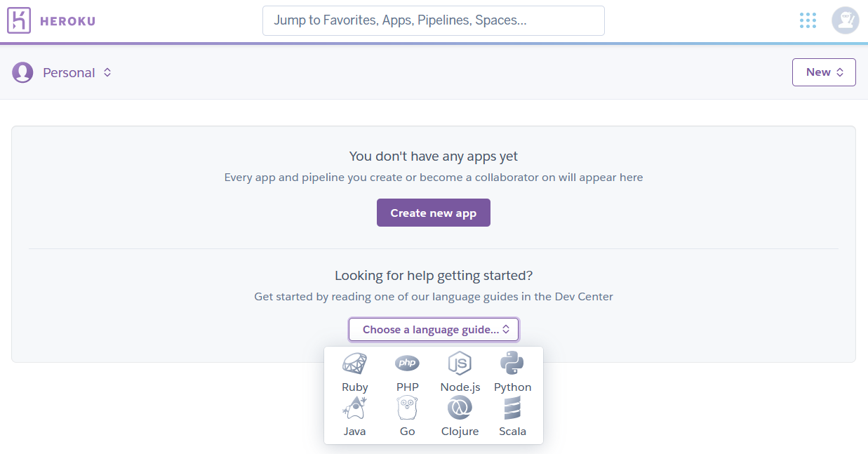
Task: Select the Ruby text label in menu
Action: pyautogui.click(x=354, y=387)
